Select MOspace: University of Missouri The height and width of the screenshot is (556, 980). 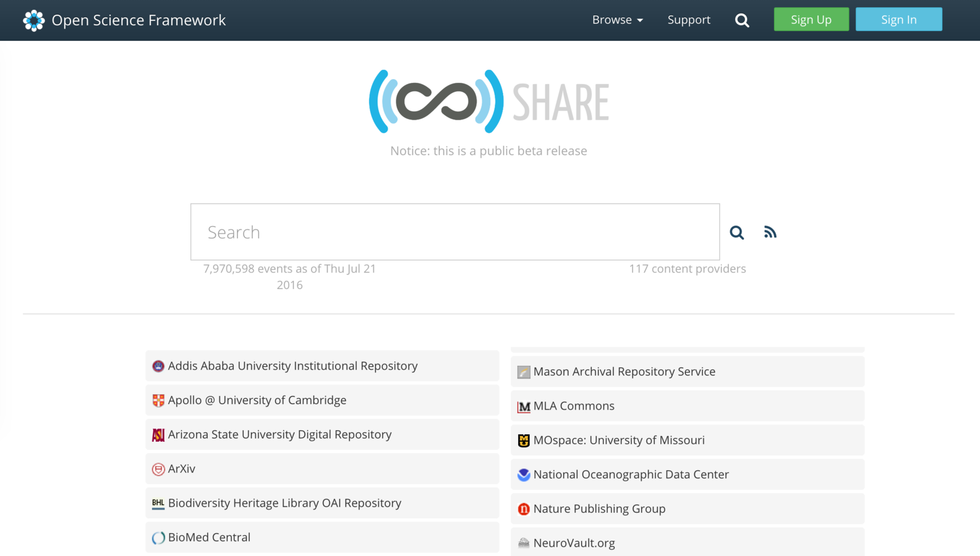[688, 440]
